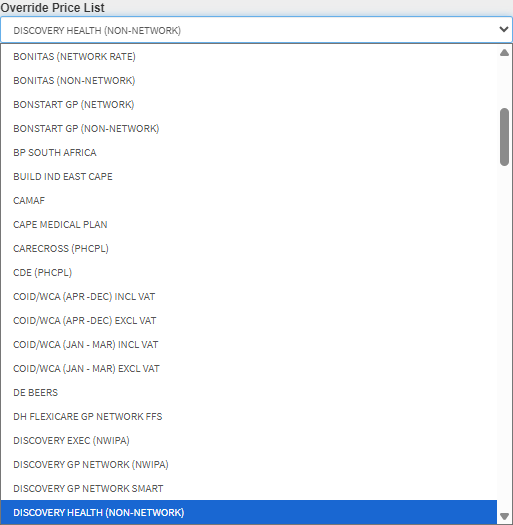Select BONITAS (NON-NETWORK) option

coord(249,81)
